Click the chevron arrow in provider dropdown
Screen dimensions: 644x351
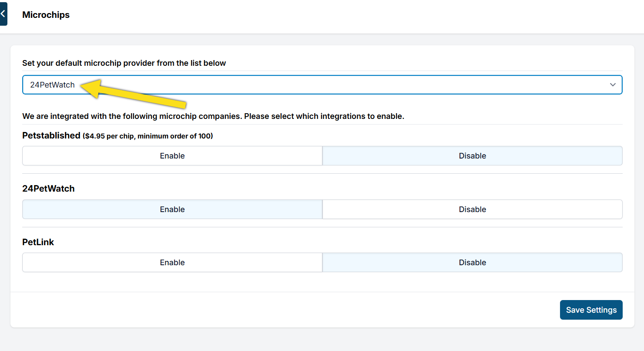(613, 85)
